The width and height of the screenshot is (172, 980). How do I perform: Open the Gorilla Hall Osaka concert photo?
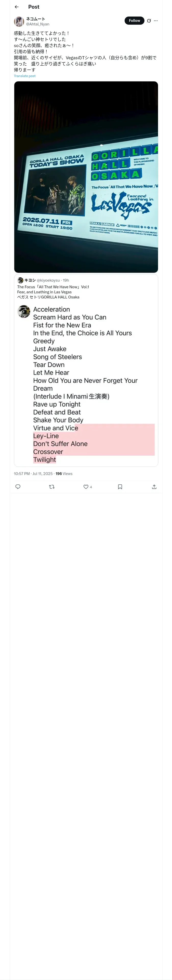click(86, 177)
